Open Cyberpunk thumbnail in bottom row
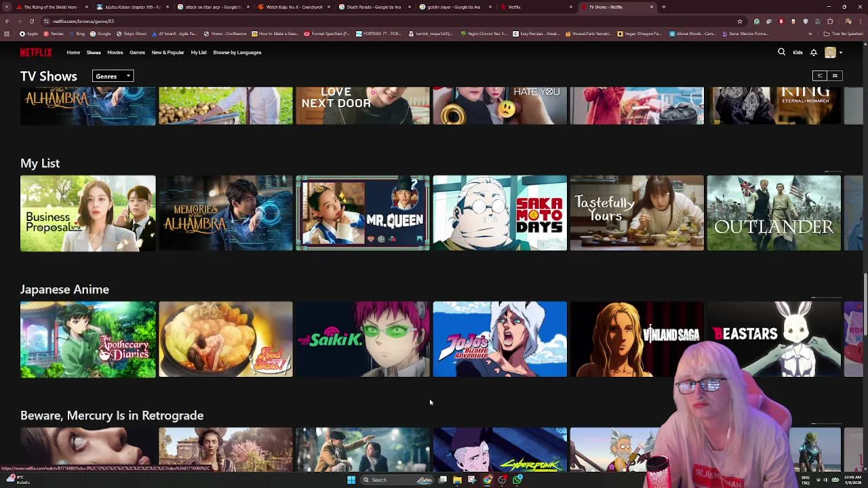This screenshot has height=488, width=868. point(500,449)
